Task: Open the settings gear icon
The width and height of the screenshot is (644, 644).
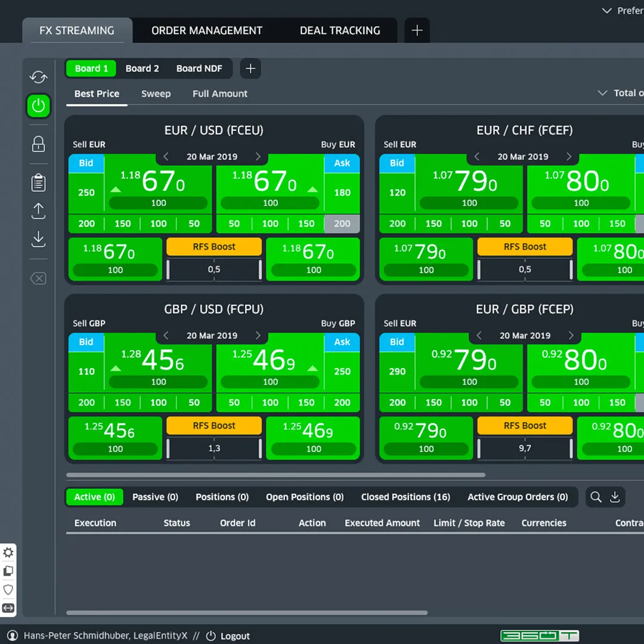Action: (8, 552)
